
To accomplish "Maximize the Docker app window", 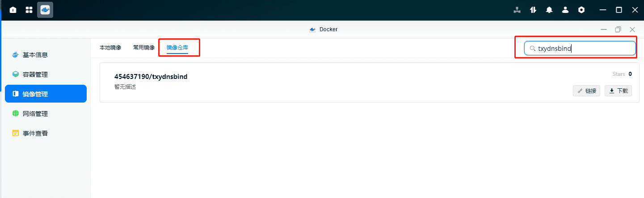I will [618, 29].
